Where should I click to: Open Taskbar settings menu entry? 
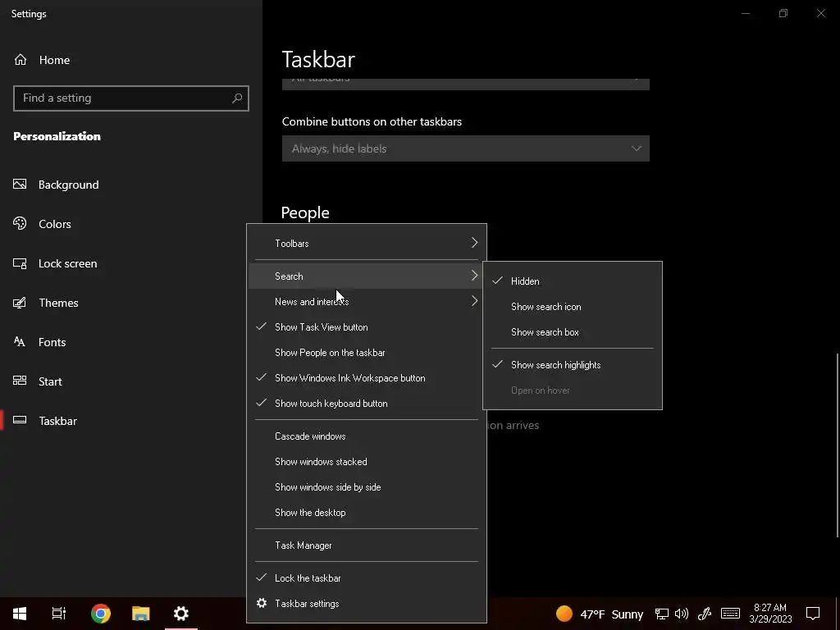[367, 604]
